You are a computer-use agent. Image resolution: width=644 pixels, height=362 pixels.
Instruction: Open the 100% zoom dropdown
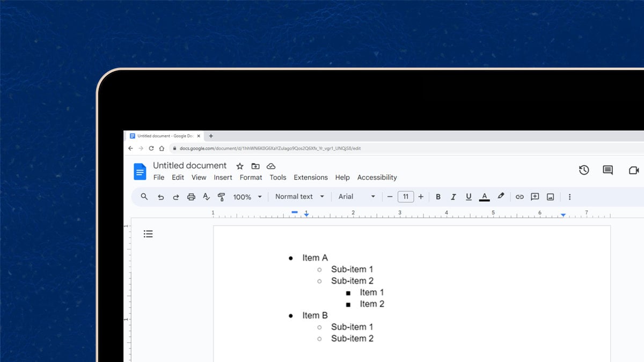click(246, 197)
